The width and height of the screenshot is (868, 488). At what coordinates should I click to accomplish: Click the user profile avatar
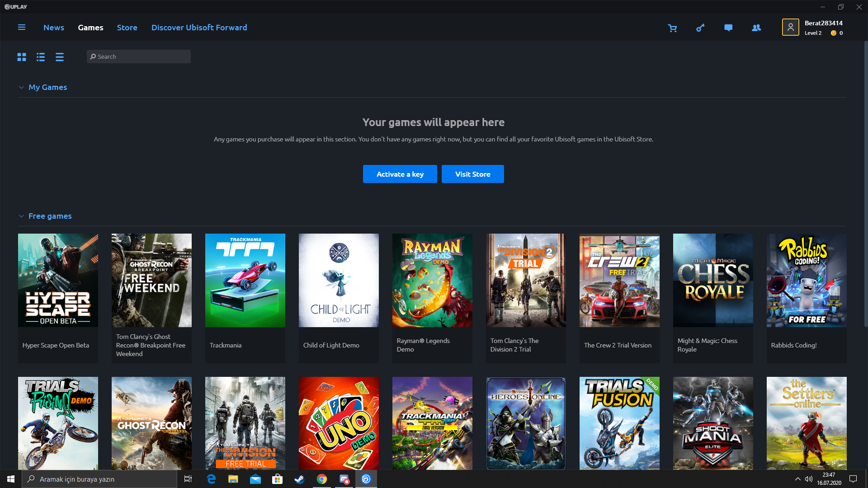[x=790, y=28]
